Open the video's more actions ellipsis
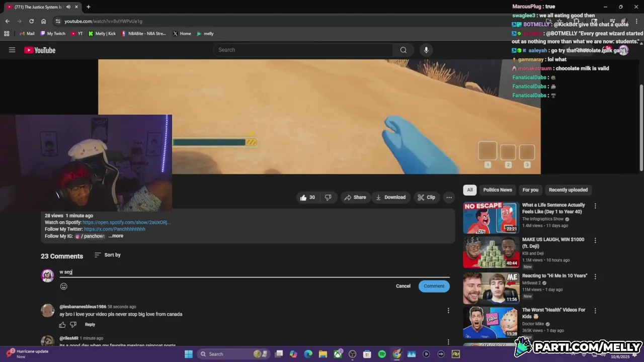The image size is (644, 362). (x=449, y=198)
